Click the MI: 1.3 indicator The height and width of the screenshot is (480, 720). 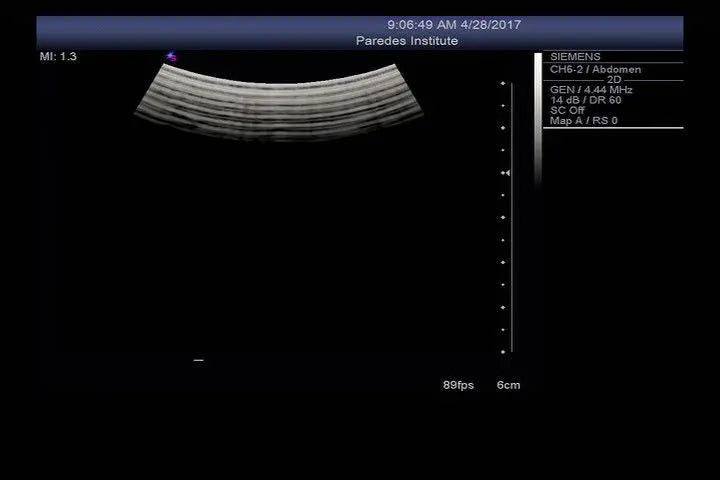(x=58, y=57)
